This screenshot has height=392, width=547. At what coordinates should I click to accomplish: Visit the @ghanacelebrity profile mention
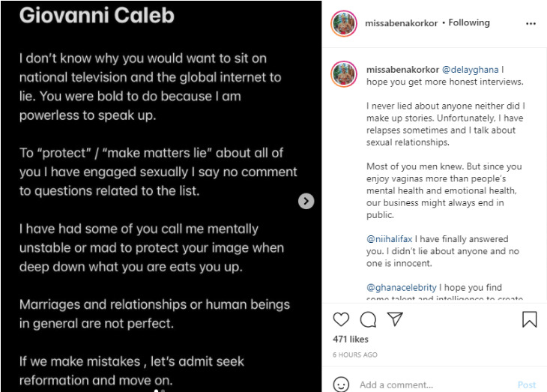tap(401, 288)
